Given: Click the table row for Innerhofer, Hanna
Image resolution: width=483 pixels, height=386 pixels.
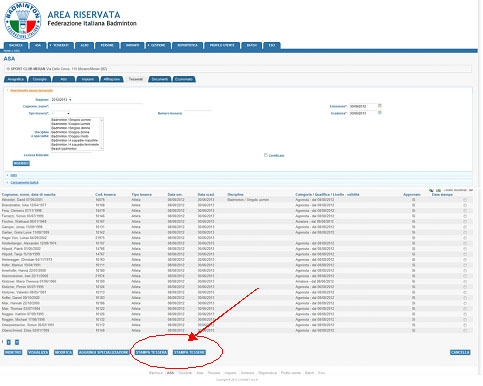Looking at the screenshot, I should pos(236,271).
